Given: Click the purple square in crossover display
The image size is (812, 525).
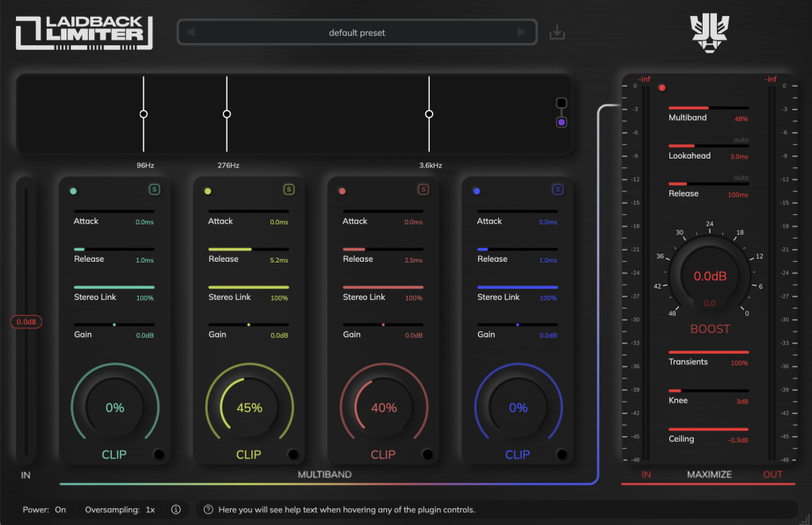Looking at the screenshot, I should click(561, 122).
